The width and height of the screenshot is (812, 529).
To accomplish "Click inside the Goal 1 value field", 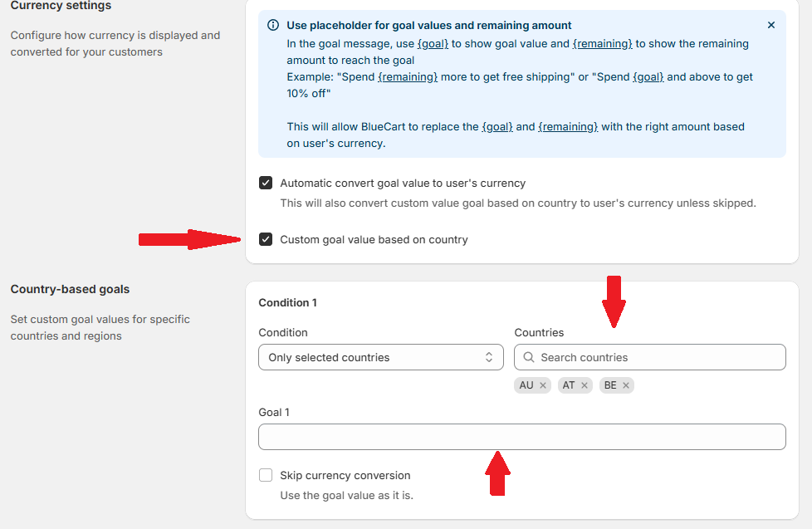I will tap(521, 436).
